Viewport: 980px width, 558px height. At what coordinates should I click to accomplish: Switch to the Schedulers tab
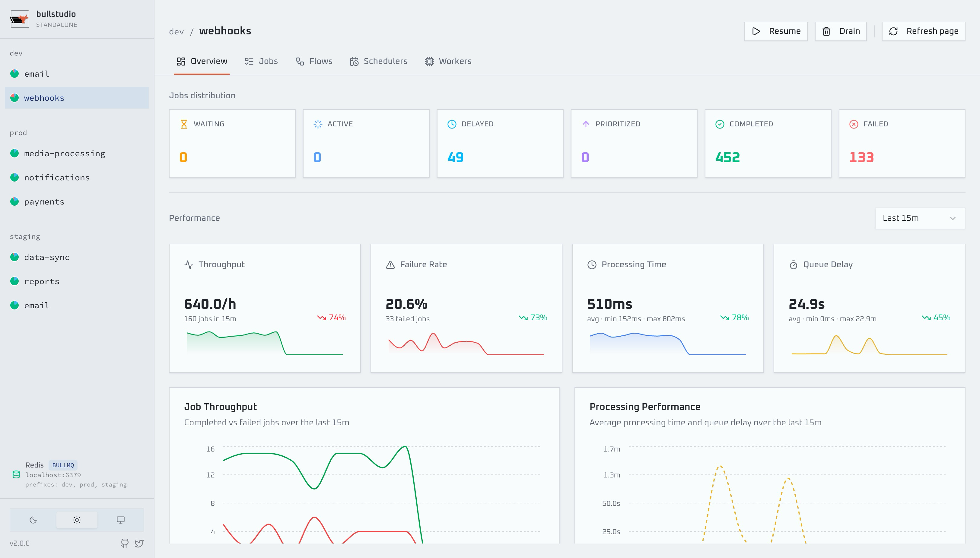[378, 61]
